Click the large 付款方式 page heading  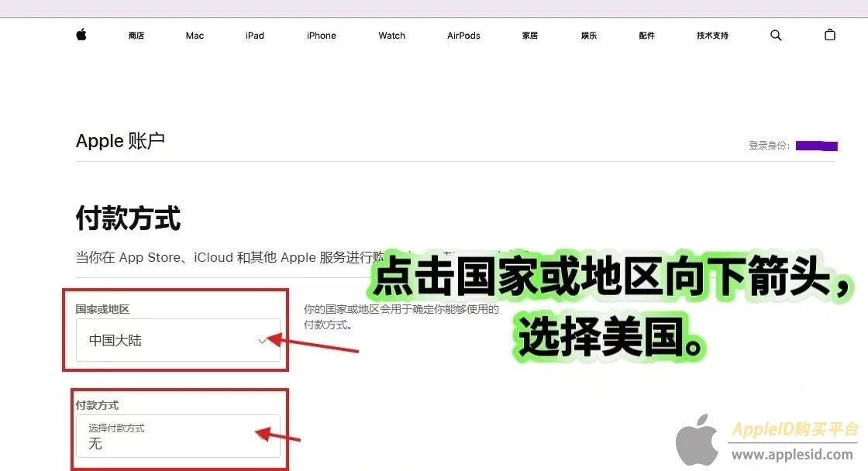tap(129, 218)
